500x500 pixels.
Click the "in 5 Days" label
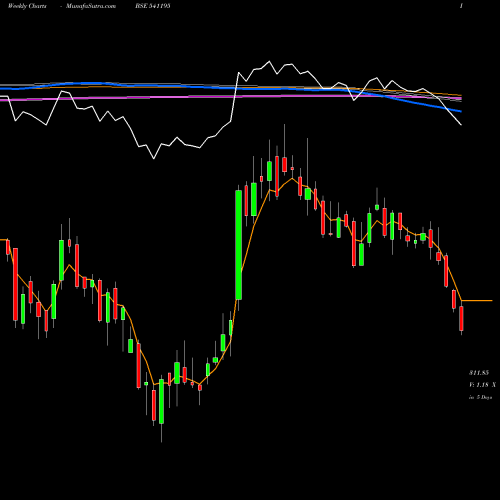[480, 397]
